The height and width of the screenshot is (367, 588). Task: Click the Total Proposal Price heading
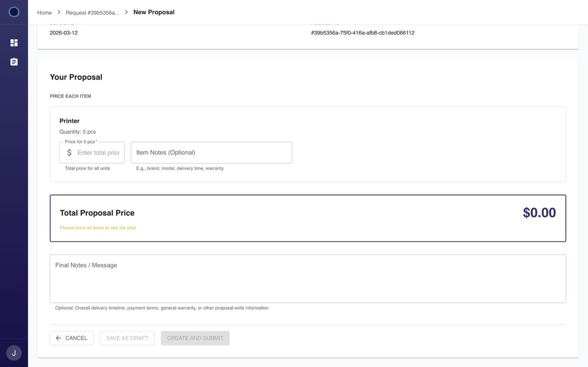(x=97, y=213)
